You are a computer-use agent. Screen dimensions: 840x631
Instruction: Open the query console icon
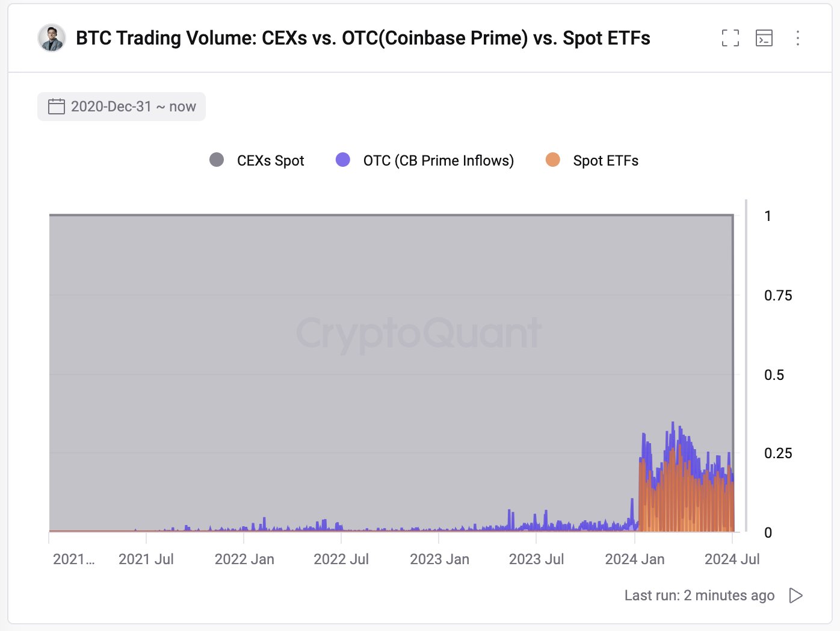[x=764, y=38]
